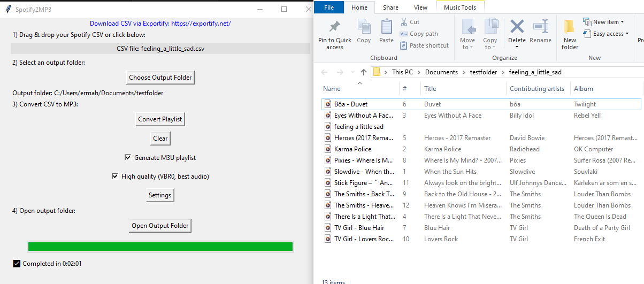
Task: Click the Copy path icon
Action: point(404,34)
